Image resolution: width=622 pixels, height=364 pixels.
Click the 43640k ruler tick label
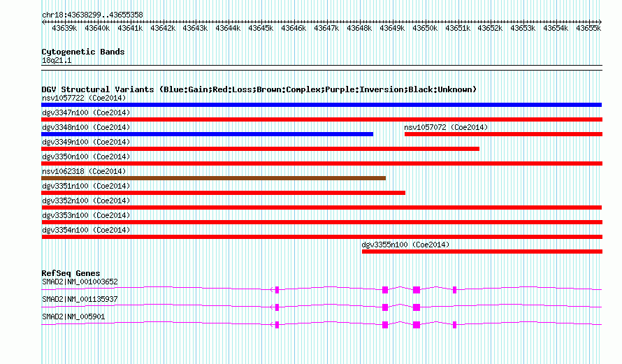click(x=97, y=28)
